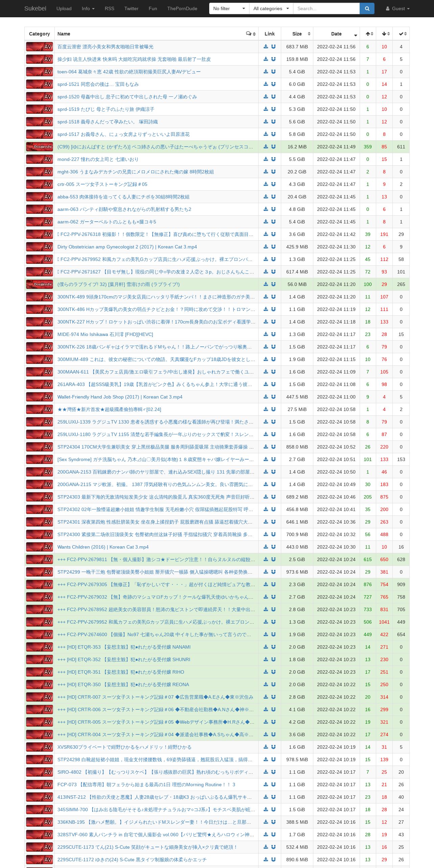This screenshot has height=868, width=434.
Task: Click leechers value 1041 cell
Action: (384, 622)
